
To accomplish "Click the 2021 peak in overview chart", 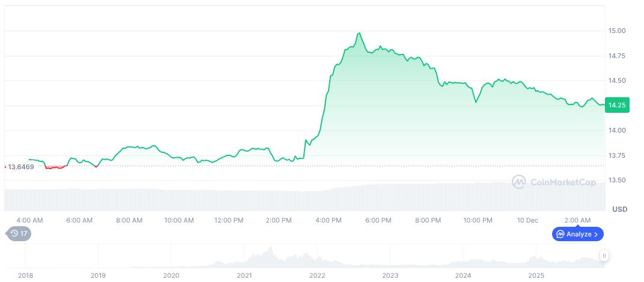I will point(270,250).
